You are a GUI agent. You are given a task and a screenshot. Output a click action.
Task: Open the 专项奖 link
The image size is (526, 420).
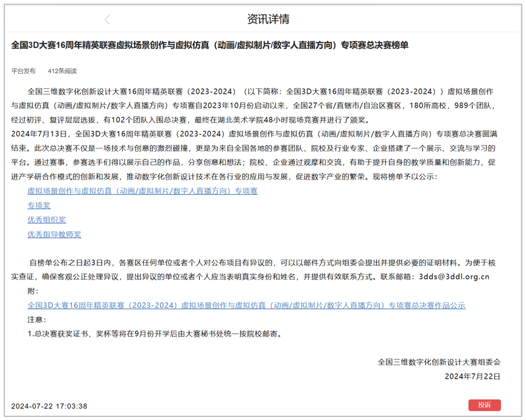(39, 206)
